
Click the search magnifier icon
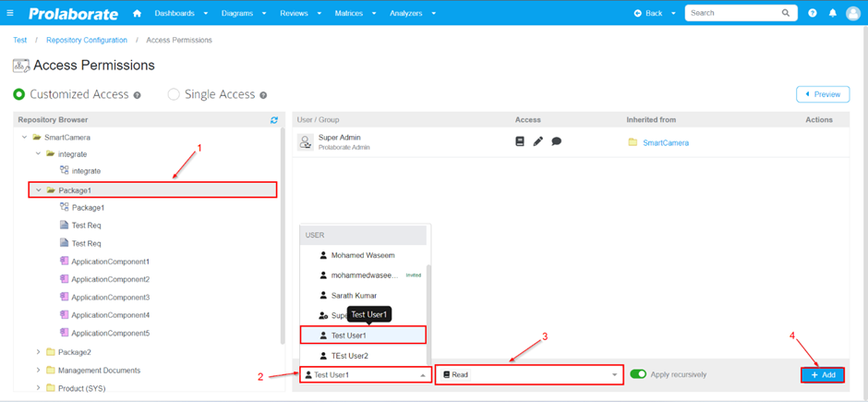(x=786, y=13)
